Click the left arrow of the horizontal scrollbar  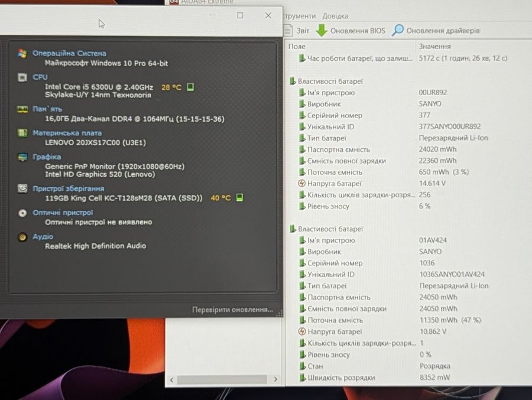click(x=171, y=380)
